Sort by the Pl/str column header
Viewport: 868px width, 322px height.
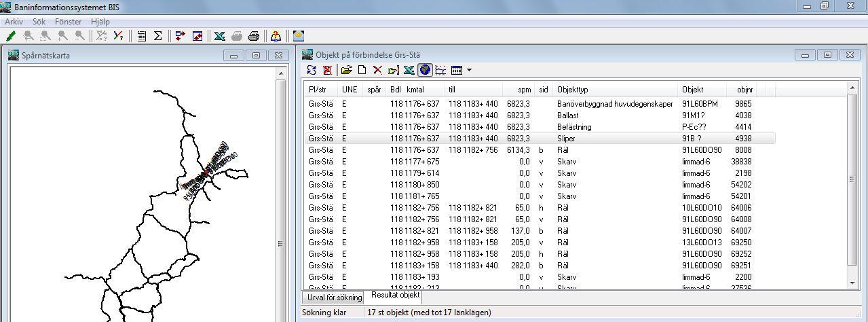322,89
